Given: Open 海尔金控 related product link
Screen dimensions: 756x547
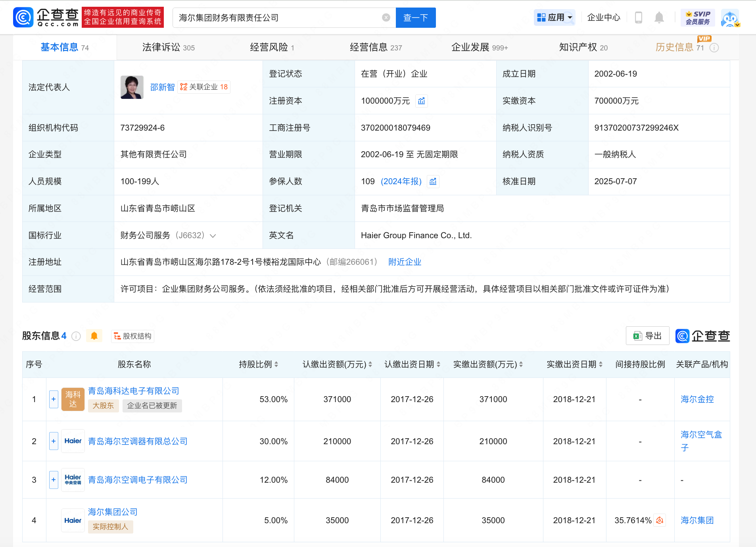Looking at the screenshot, I should tap(697, 399).
